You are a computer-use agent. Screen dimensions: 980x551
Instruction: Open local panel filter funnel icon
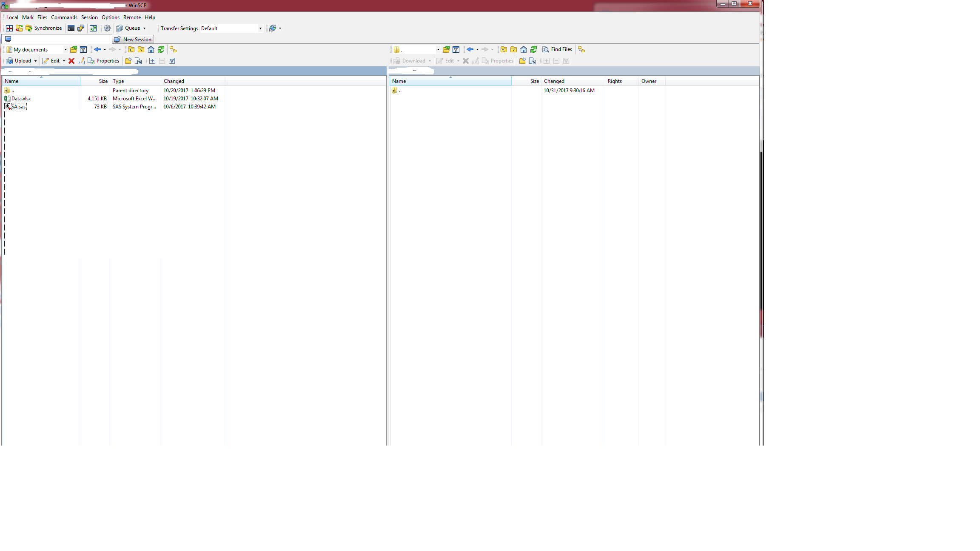click(83, 50)
